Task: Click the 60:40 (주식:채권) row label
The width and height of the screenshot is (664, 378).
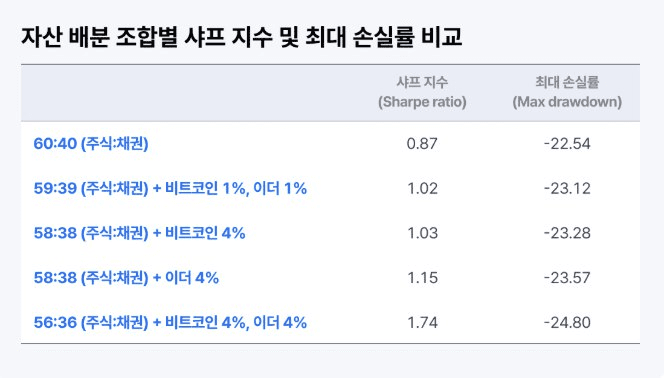Action: pos(91,143)
